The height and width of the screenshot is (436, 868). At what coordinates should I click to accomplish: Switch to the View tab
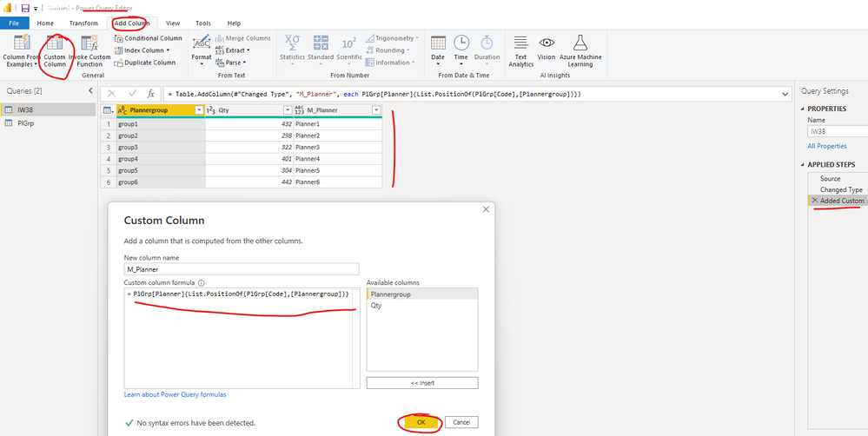click(173, 23)
